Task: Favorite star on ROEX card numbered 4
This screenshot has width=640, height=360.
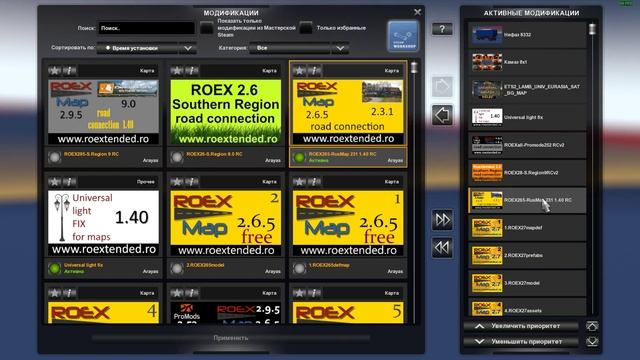Action: point(54,293)
